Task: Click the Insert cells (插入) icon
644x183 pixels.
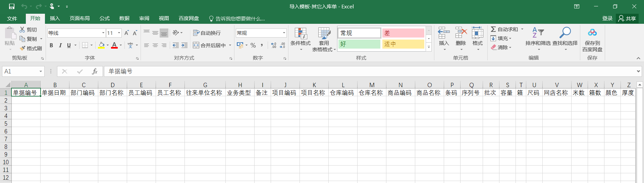Action: point(444,33)
